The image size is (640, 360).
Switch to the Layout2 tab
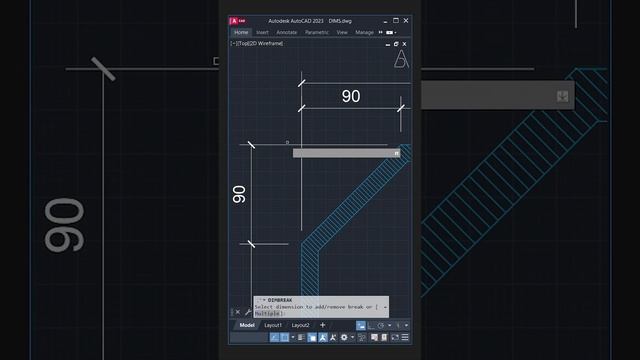300,325
